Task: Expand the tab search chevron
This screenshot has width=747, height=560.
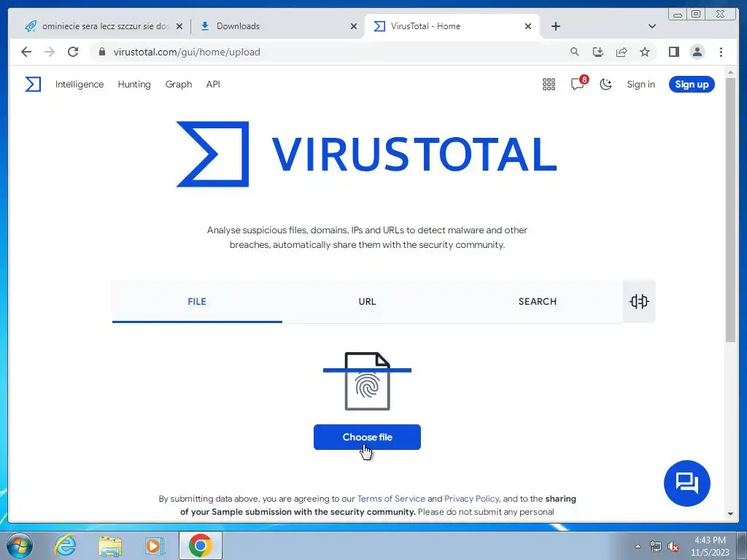Action: (652, 26)
